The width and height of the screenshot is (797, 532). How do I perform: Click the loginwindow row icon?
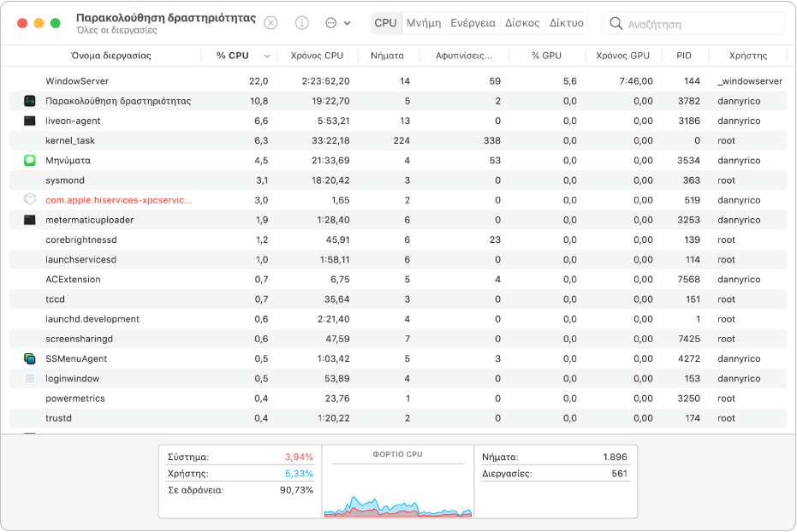click(30, 379)
